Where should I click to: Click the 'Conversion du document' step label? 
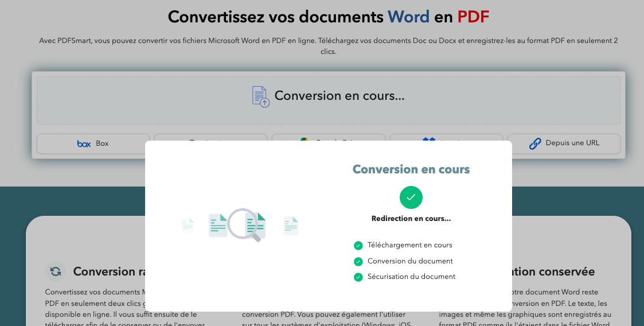pos(410,261)
